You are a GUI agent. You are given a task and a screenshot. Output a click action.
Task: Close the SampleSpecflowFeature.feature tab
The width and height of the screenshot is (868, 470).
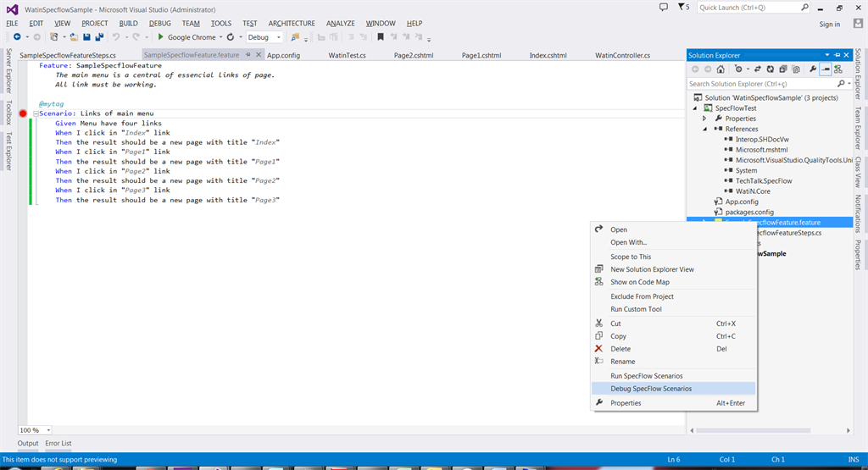click(259, 55)
